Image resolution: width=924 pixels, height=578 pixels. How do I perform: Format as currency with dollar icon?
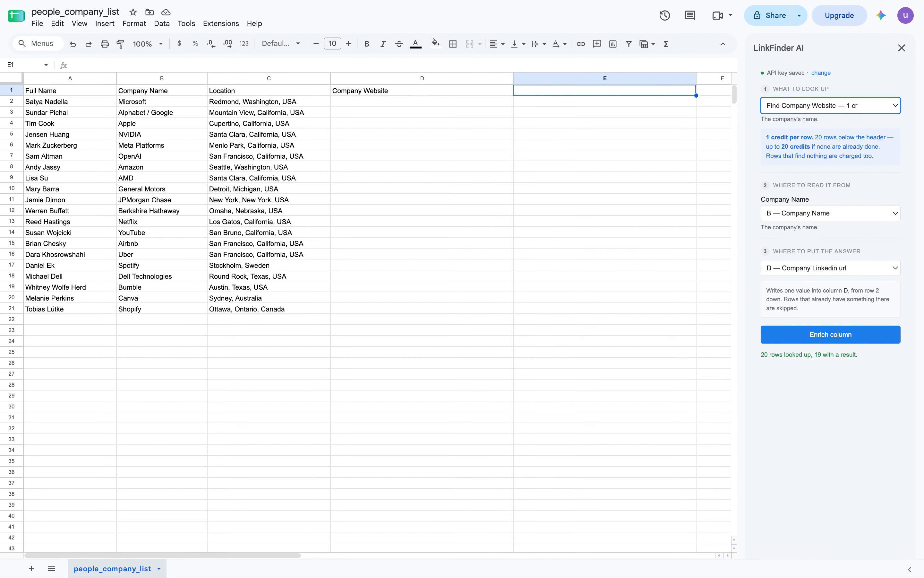179,44
